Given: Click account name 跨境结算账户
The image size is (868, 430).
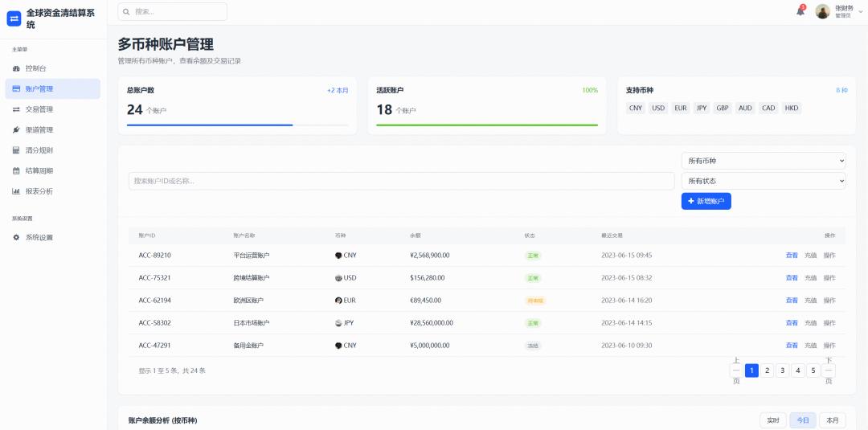Looking at the screenshot, I should [x=252, y=278].
